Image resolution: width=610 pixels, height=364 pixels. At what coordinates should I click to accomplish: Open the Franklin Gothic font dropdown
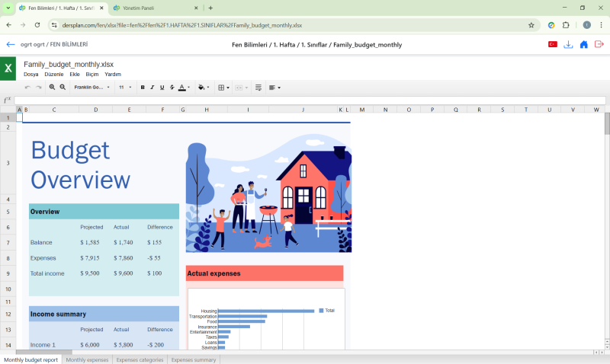(91, 88)
